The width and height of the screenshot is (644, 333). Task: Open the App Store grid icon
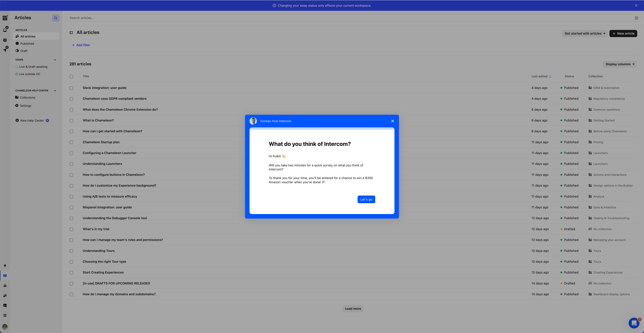click(x=5, y=316)
